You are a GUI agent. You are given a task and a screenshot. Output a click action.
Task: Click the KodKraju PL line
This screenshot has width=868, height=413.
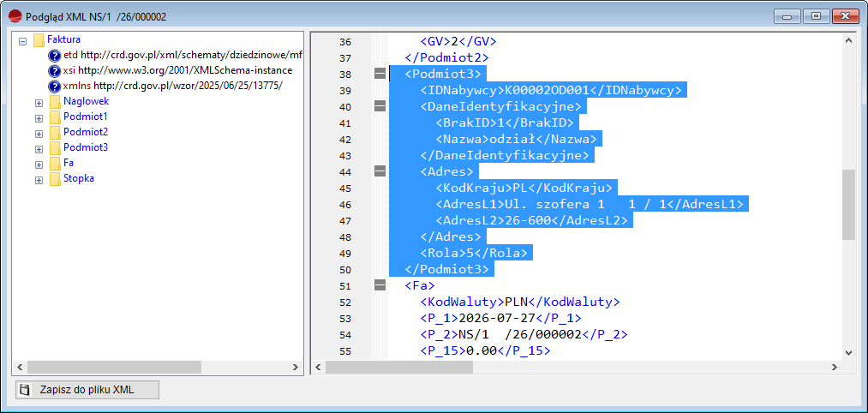[524, 189]
